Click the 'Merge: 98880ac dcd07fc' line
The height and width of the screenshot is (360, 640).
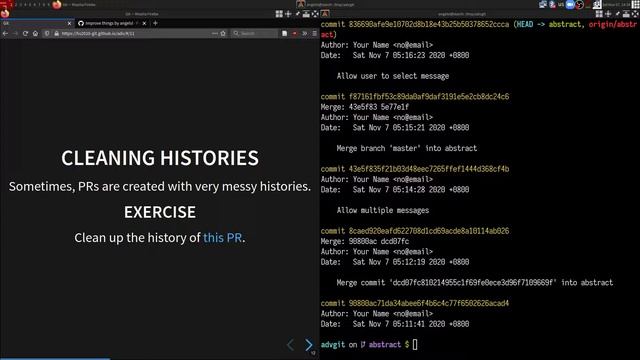364,241
